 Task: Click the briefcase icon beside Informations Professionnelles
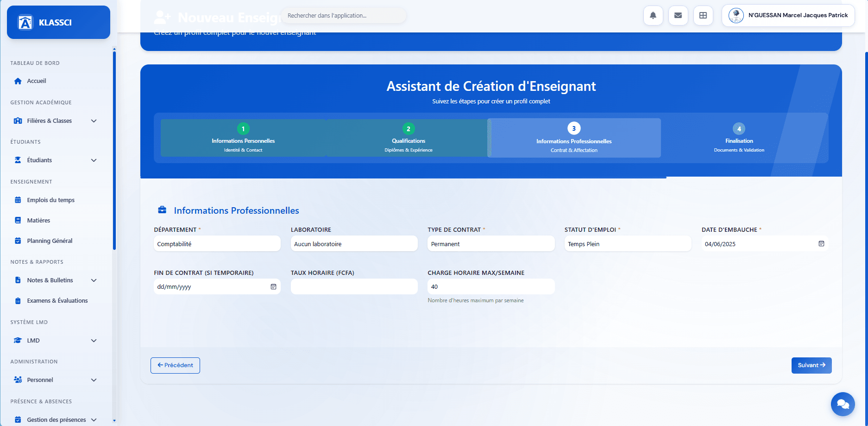point(162,210)
